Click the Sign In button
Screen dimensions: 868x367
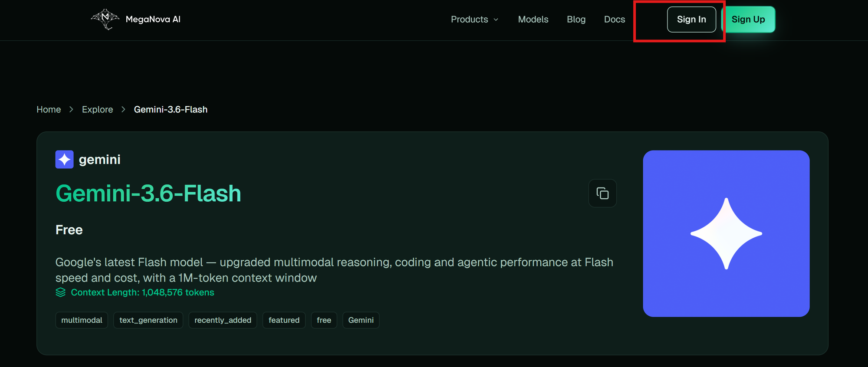[x=691, y=20]
